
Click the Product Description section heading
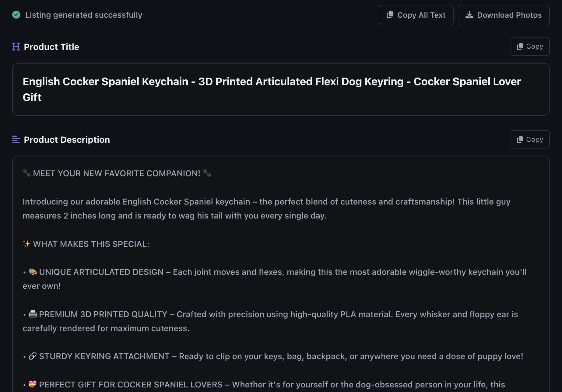pos(67,140)
